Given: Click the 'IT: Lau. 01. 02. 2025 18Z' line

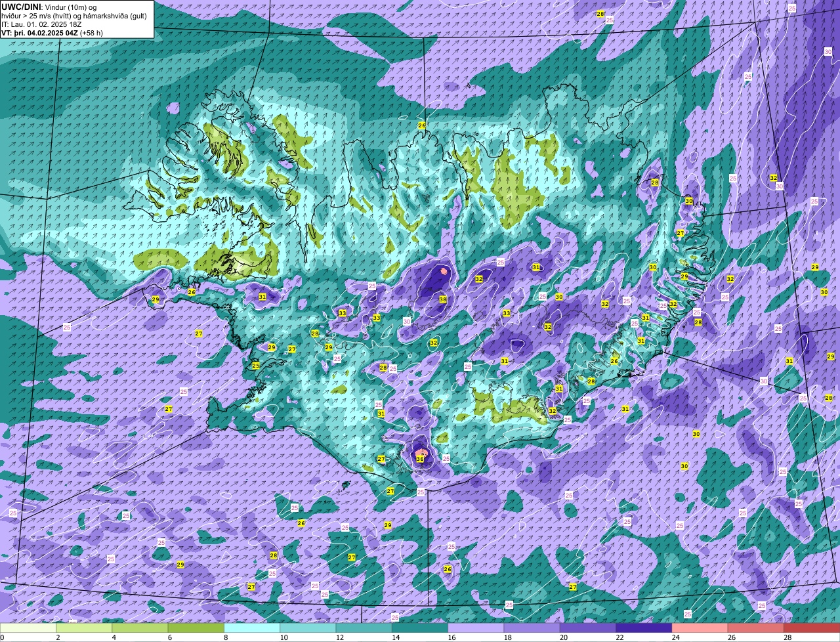Looking at the screenshot, I should pyautogui.click(x=40, y=24).
